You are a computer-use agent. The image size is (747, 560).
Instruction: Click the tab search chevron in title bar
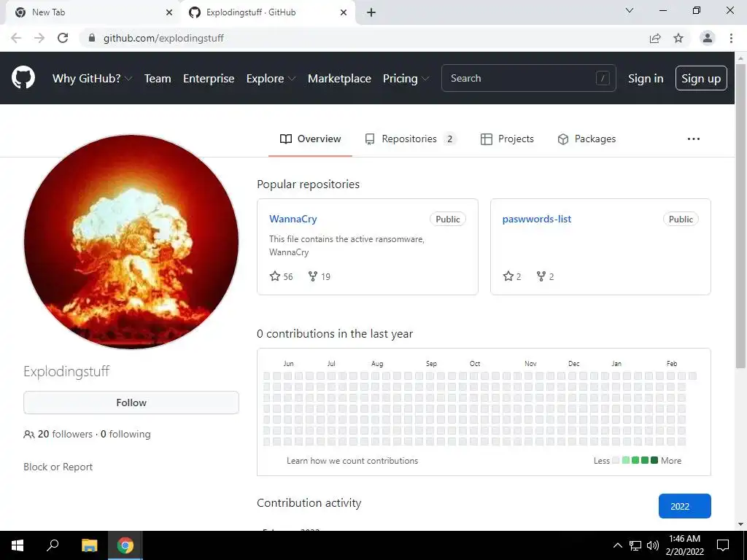[630, 10]
